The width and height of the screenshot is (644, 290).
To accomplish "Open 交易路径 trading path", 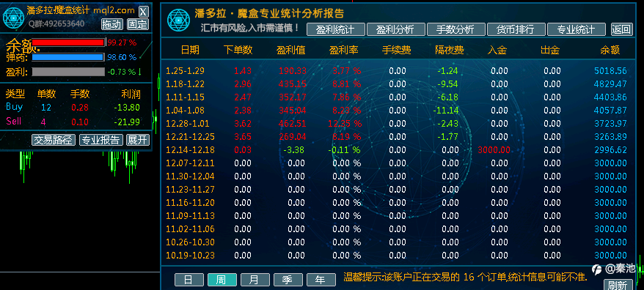I will point(54,140).
